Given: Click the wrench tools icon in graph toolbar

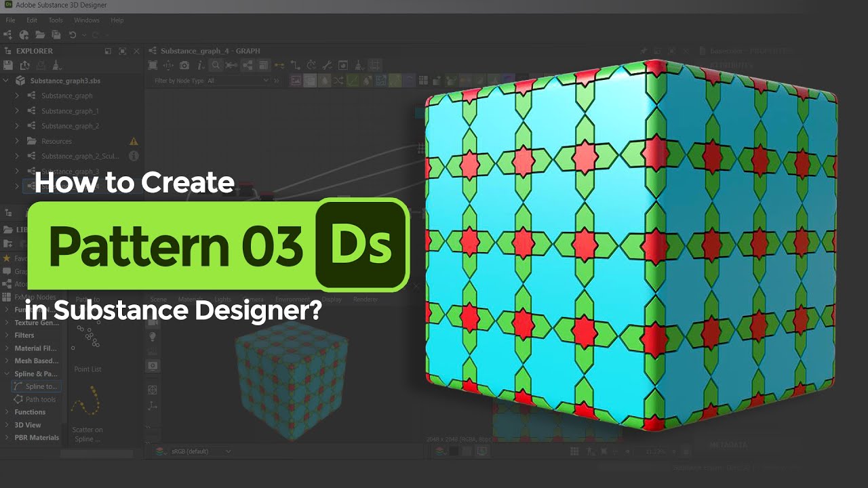Looking at the screenshot, I should pos(327,65).
